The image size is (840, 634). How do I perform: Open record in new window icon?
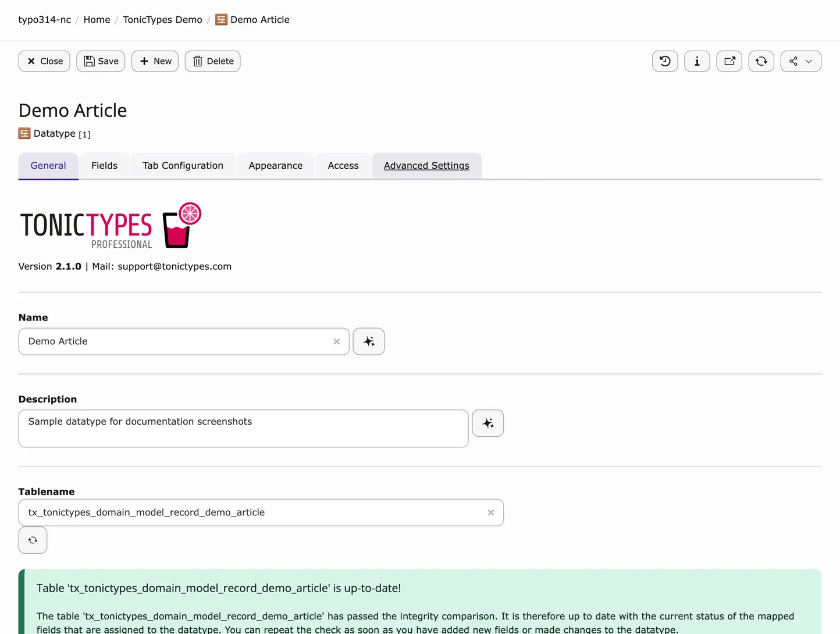tap(729, 61)
